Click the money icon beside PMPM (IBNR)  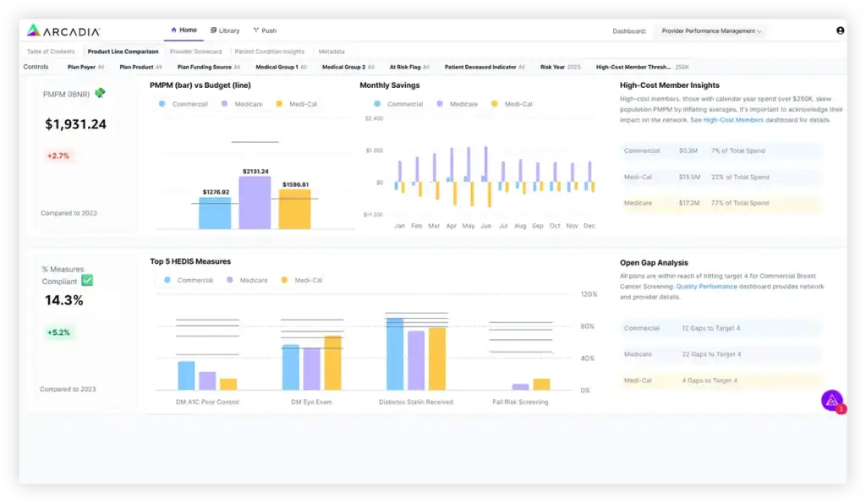tap(100, 93)
